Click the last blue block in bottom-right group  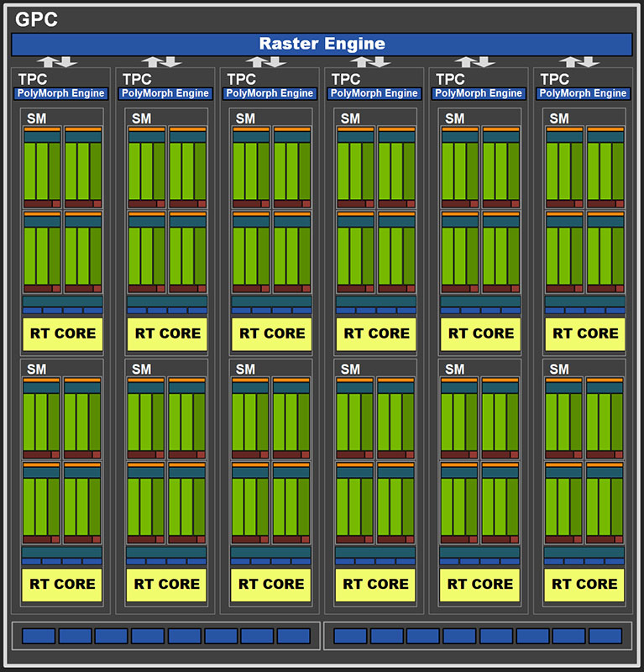pos(606,636)
